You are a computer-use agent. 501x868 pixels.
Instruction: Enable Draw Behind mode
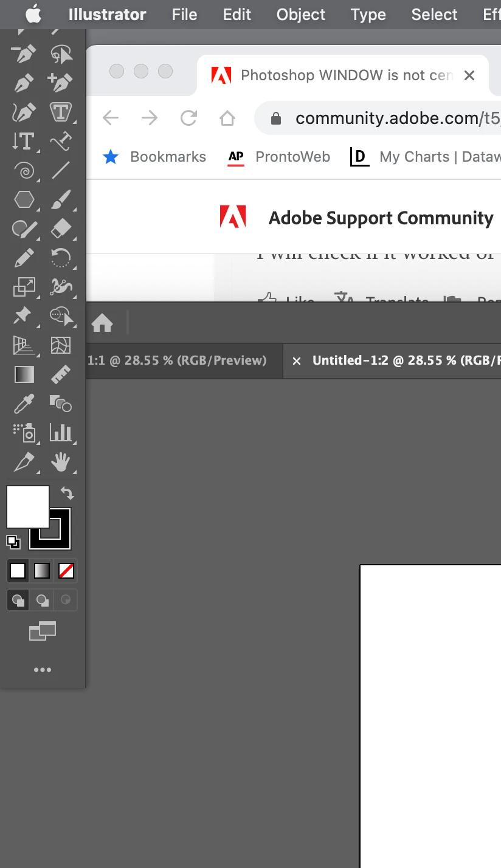point(42,601)
